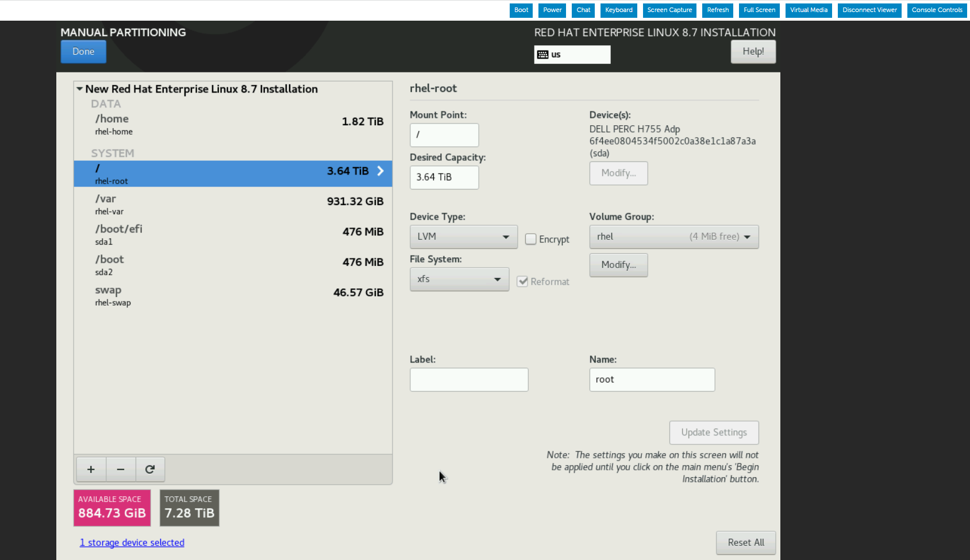Remove the selected mount point
The width and height of the screenshot is (970, 560).
point(121,469)
